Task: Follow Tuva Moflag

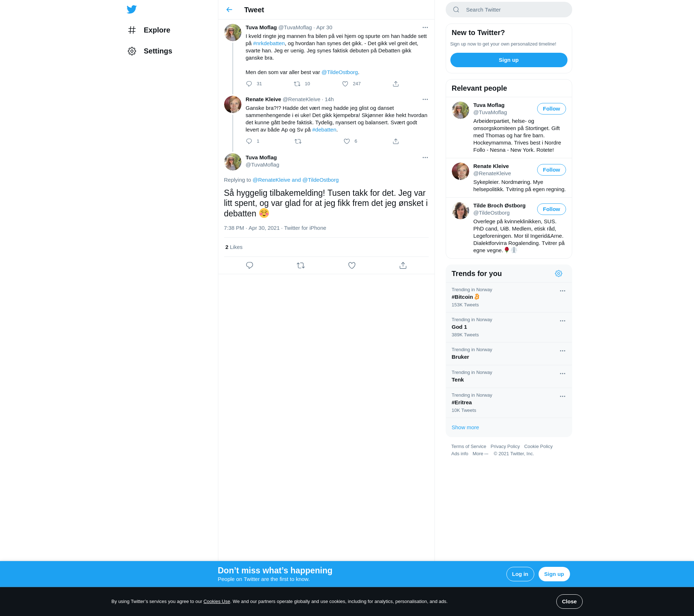Action: 551,109
